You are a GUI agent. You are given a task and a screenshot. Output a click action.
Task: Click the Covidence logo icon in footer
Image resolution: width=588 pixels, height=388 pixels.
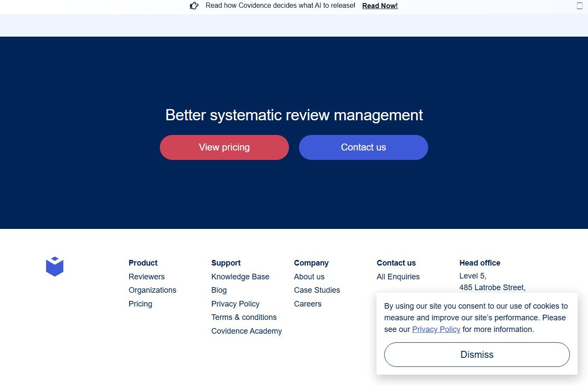[55, 266]
